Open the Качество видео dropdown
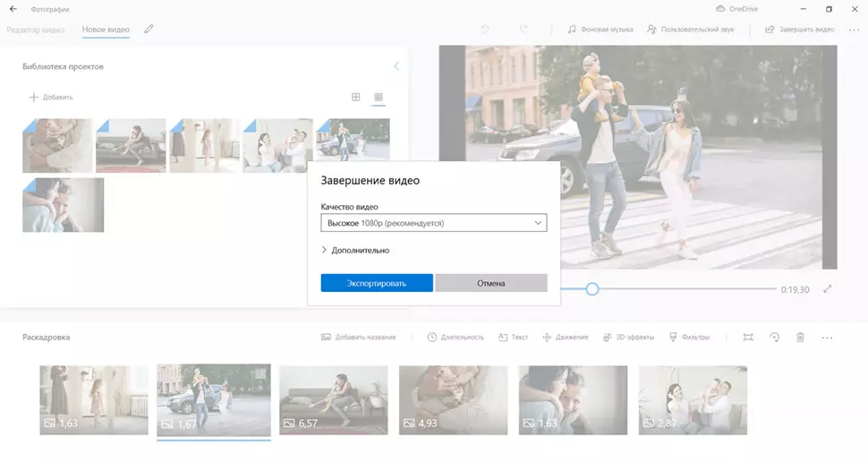 tap(433, 223)
